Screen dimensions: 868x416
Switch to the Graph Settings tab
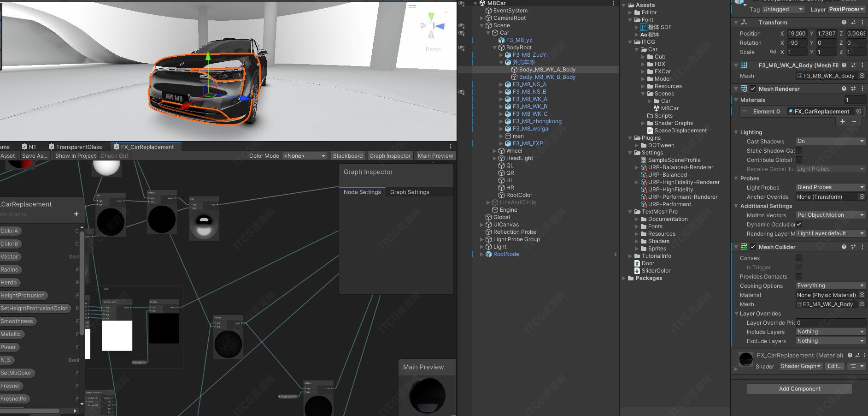tap(409, 192)
